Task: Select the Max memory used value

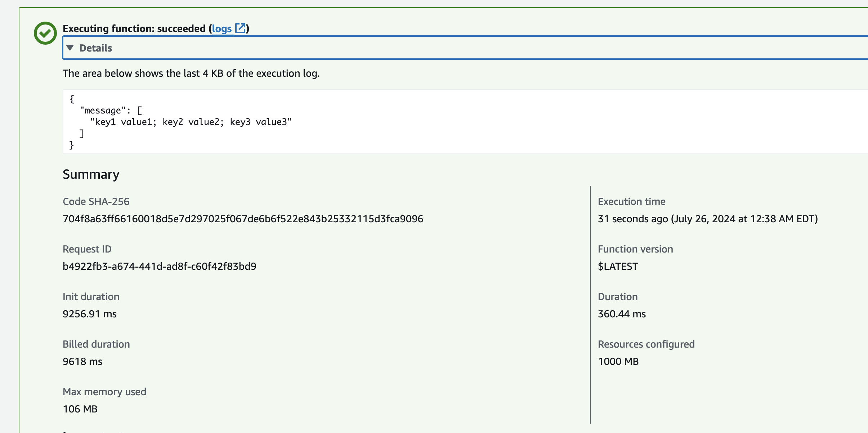Action: 80,409
